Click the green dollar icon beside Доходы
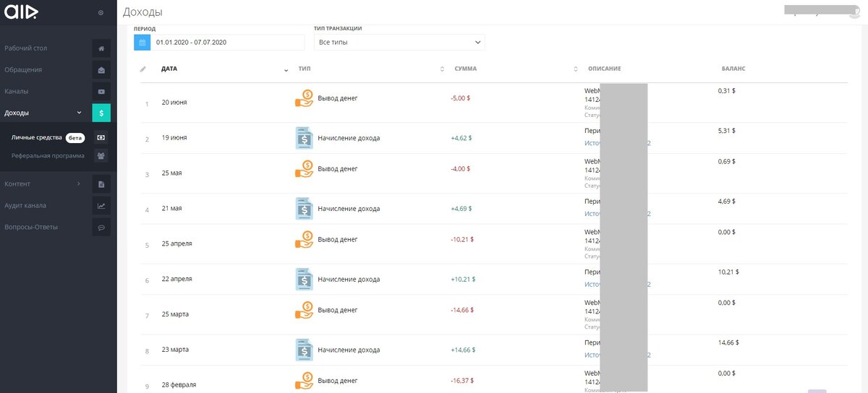868x393 pixels. 101,113
